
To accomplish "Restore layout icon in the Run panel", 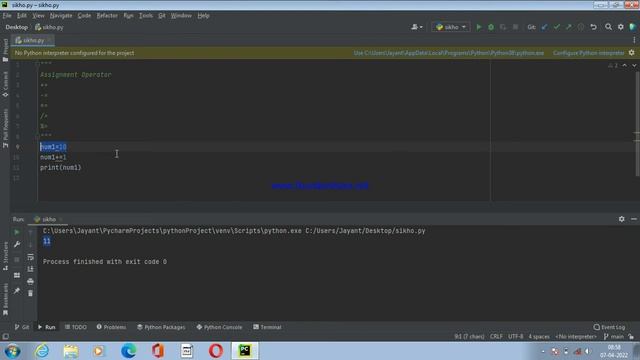I will tap(17, 276).
